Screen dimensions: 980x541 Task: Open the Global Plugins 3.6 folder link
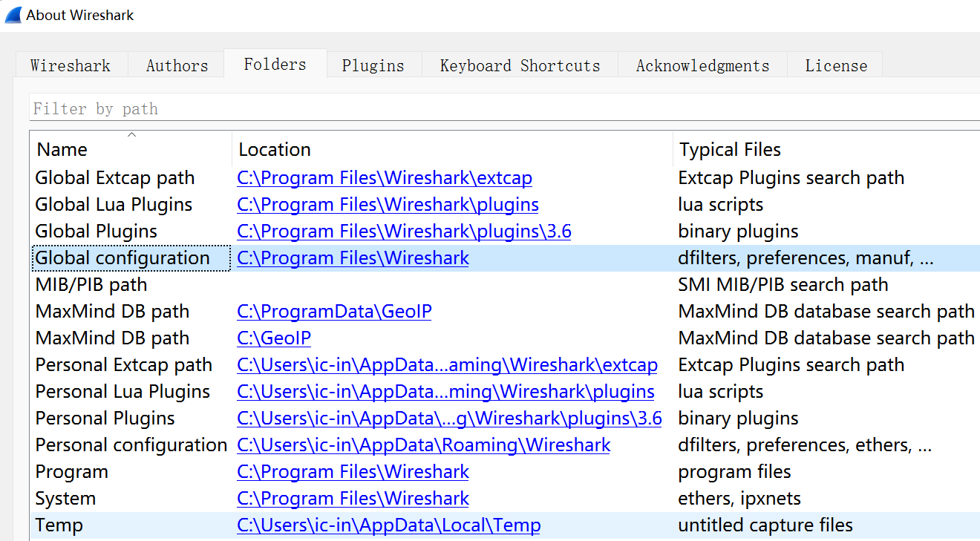pyautogui.click(x=404, y=232)
